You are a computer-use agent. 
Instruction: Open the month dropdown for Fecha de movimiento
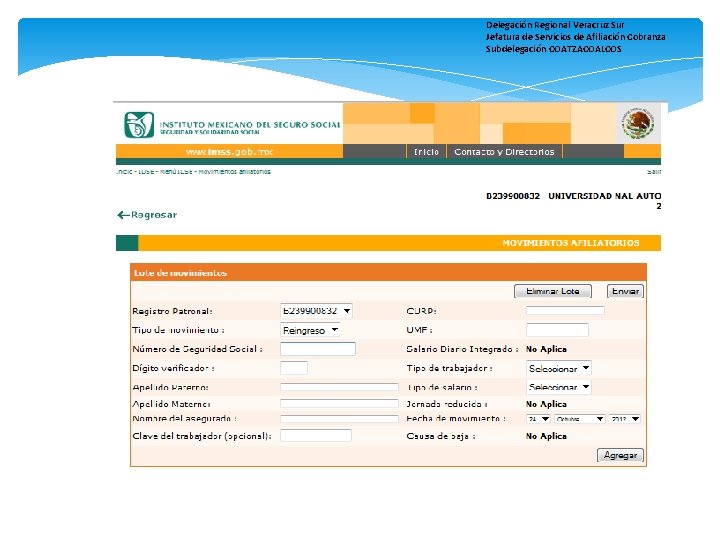point(579,419)
